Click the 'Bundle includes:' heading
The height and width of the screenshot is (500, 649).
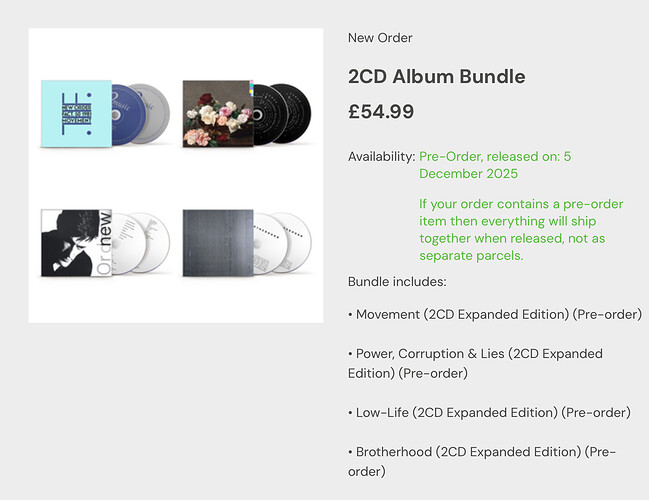tap(397, 282)
